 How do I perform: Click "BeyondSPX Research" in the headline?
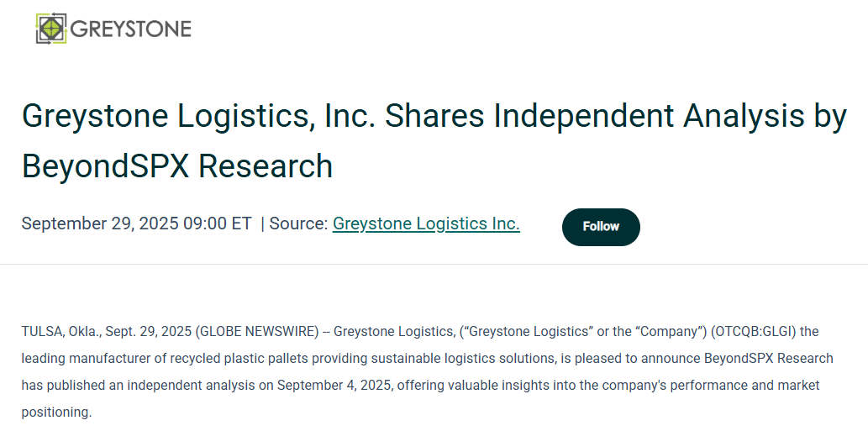coord(177,166)
